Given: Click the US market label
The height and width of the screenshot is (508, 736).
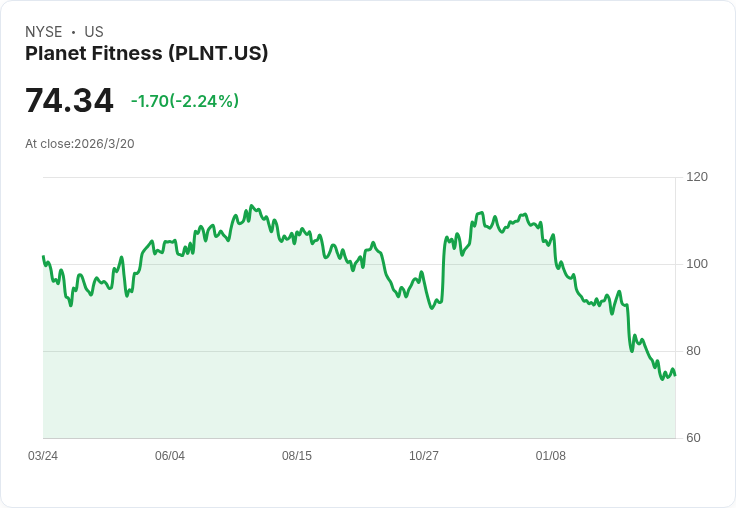Looking at the screenshot, I should click(x=94, y=32).
